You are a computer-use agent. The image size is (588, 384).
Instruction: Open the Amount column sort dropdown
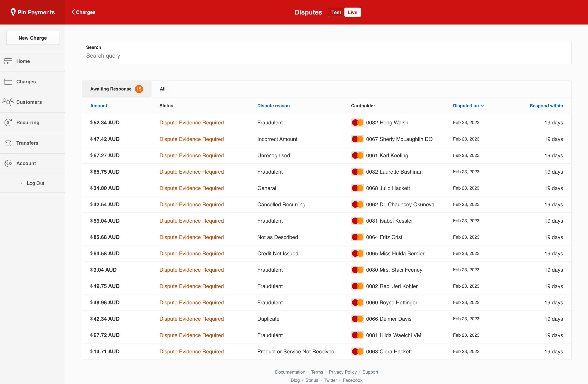pyautogui.click(x=99, y=105)
